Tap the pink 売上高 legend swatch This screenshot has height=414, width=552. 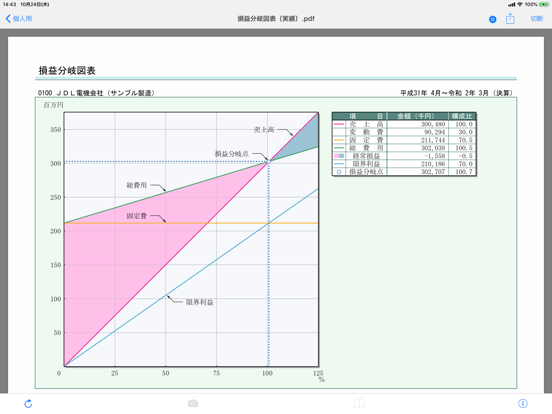pos(339,124)
